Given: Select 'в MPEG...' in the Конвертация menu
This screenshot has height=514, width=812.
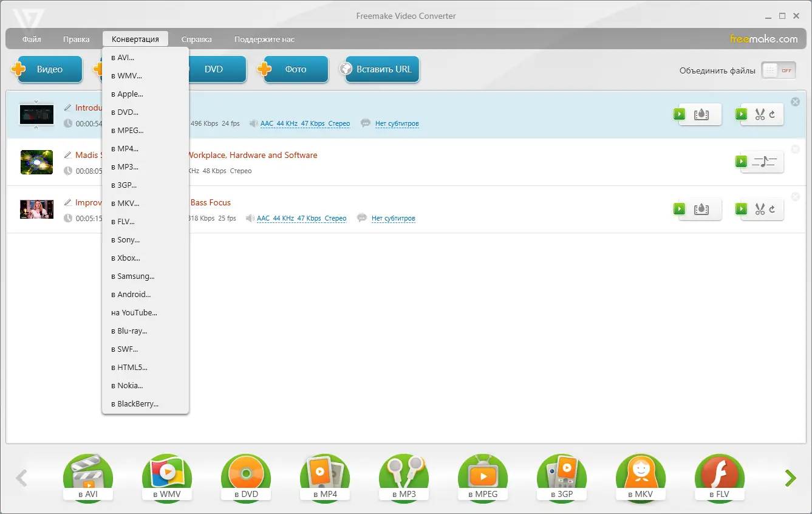Looking at the screenshot, I should click(x=146, y=131).
